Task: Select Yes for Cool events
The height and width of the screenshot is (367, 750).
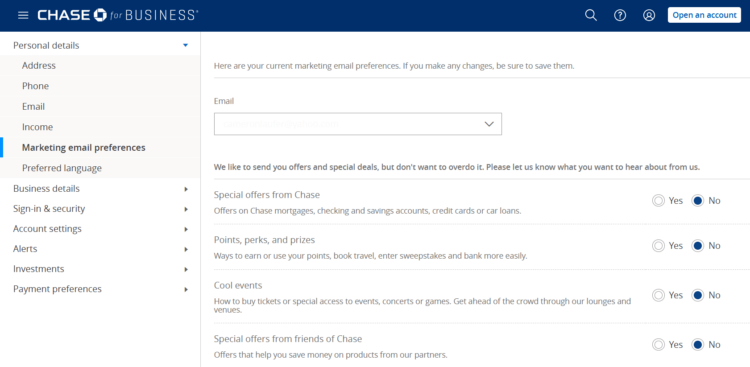Action: [x=659, y=295]
